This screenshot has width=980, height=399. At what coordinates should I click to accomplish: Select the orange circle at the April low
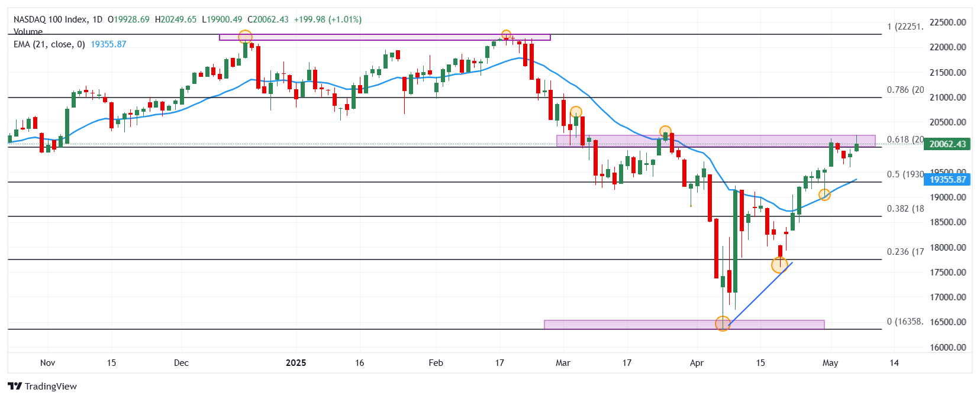pos(723,323)
